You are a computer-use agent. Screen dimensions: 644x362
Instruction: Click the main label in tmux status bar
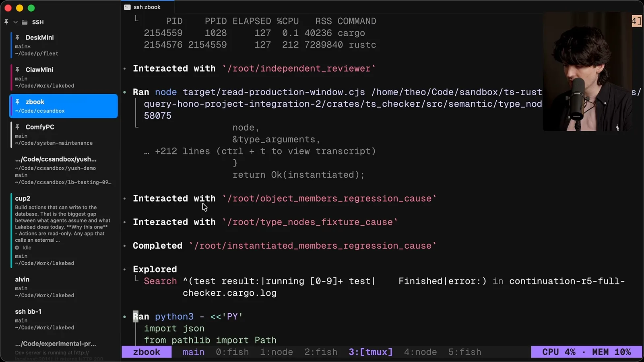[193, 352]
